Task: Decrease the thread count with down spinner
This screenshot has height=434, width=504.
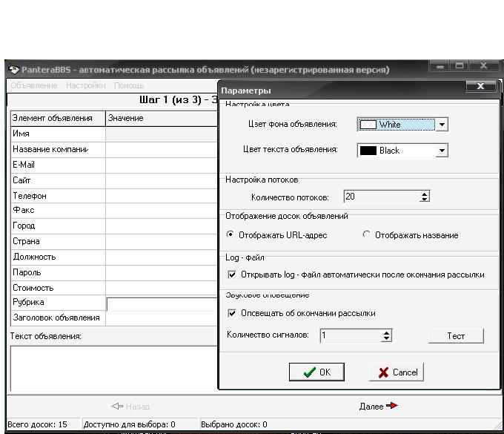Action: pyautogui.click(x=425, y=199)
